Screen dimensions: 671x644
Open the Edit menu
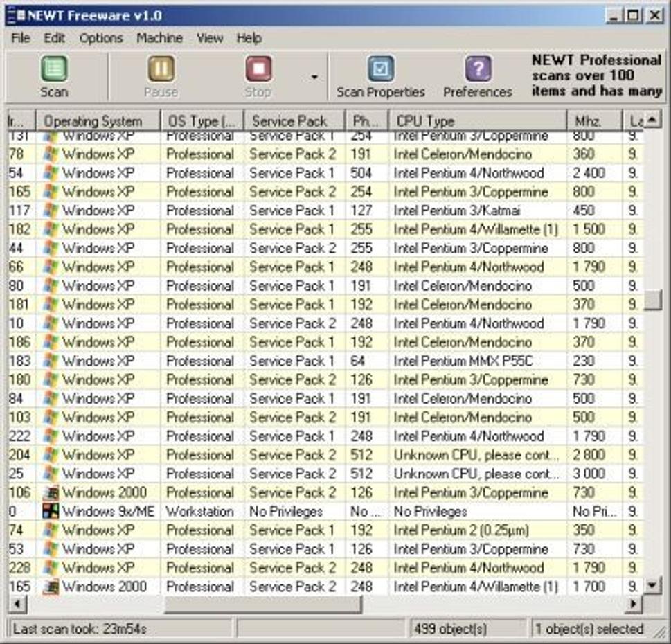[54, 38]
